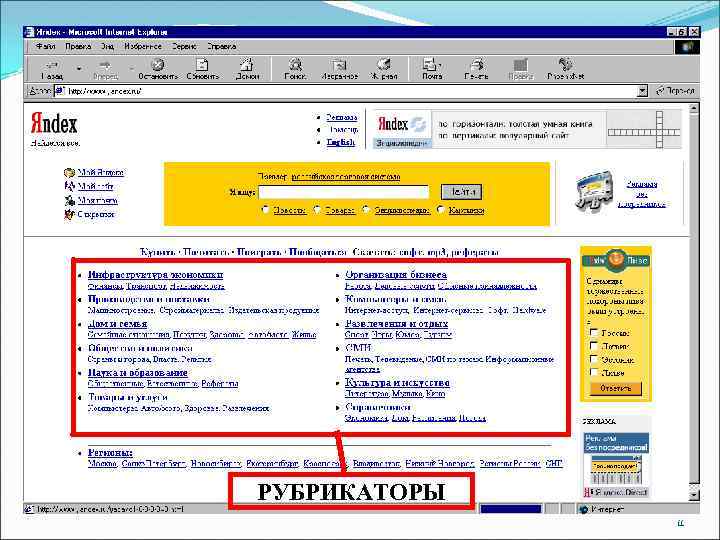
Task: Open the Избранное menu
Action: coord(143,46)
